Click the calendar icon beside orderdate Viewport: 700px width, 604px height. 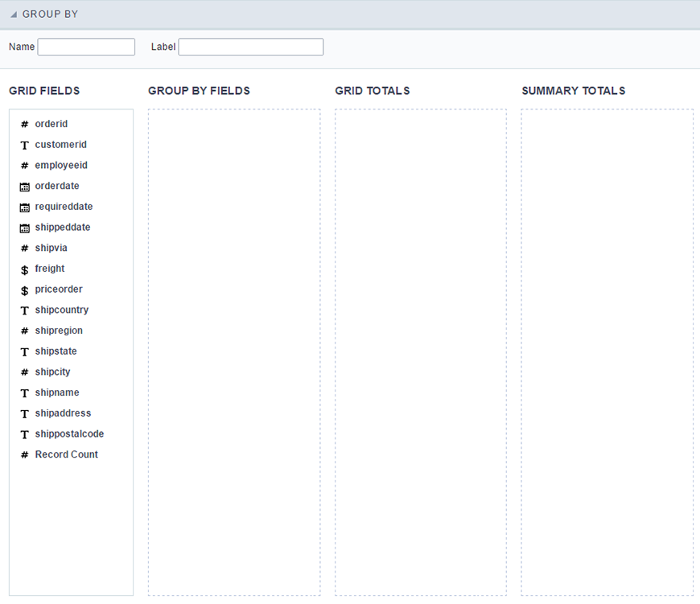(x=23, y=186)
